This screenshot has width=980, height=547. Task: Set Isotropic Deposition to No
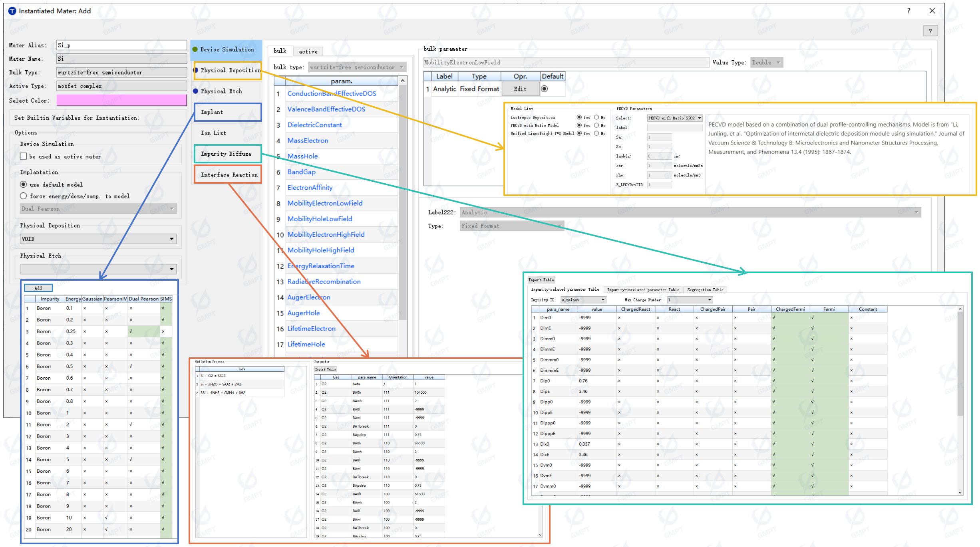click(x=596, y=117)
